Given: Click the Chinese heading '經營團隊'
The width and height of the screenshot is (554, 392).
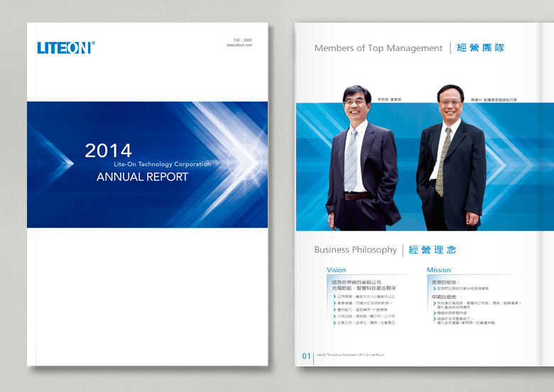Looking at the screenshot, I should 481,48.
